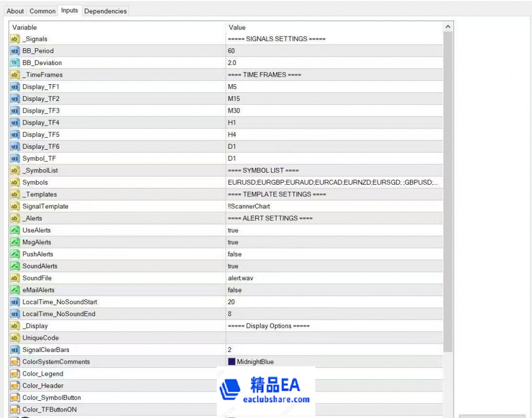Click the Variable column header

(117, 27)
